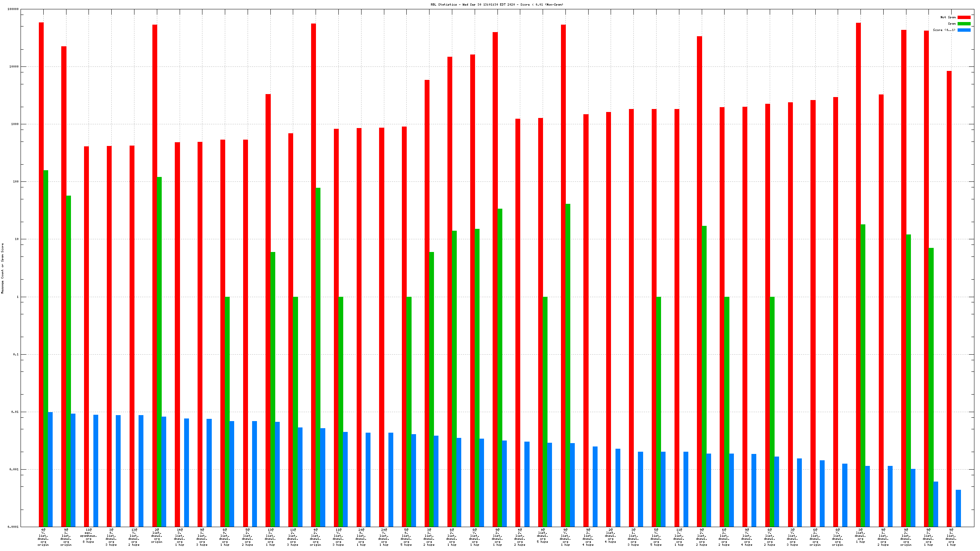This screenshot has width=980, height=551.
Task: Click the zen.spamhaus.org 8 hops x-axis label
Action: pyautogui.click(x=88, y=535)
